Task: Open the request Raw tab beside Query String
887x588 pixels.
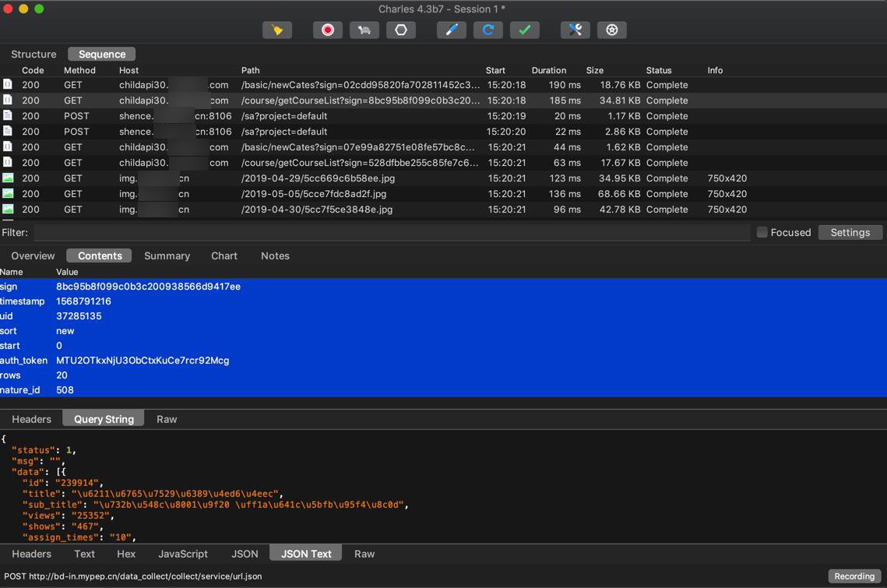Action: 167,419
